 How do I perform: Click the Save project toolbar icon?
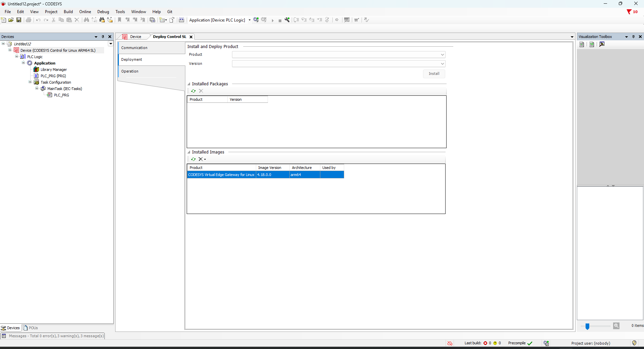click(x=19, y=20)
